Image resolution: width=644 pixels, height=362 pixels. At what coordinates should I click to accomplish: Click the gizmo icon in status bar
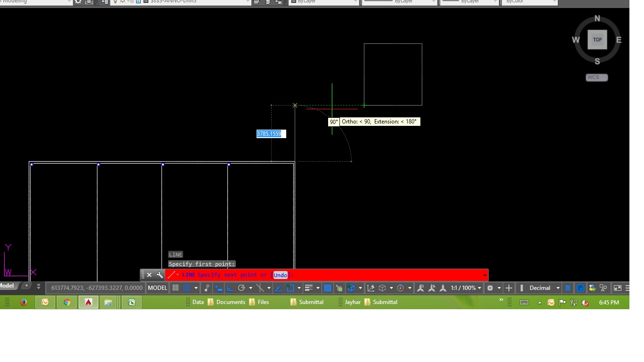click(x=400, y=288)
